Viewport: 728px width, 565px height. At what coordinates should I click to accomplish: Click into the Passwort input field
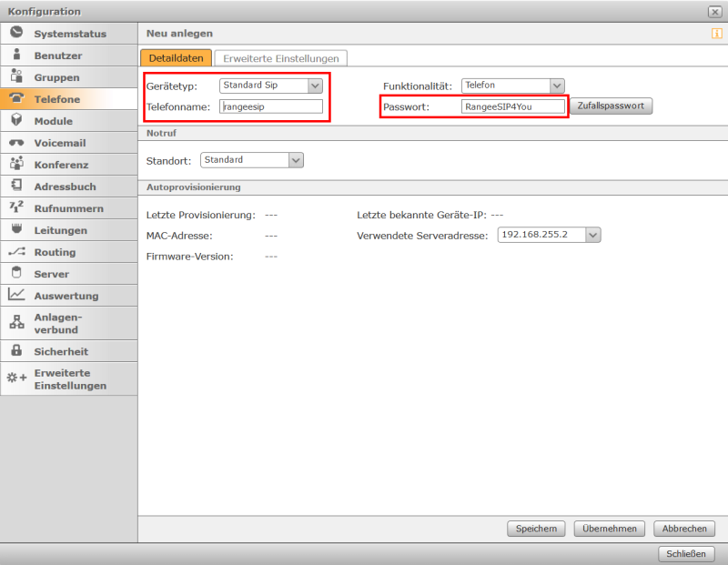(x=512, y=106)
